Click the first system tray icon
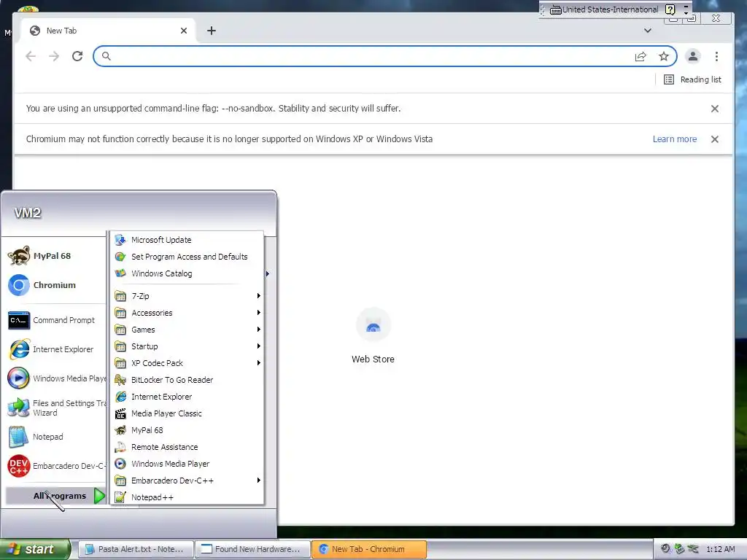Screen dimensions: 747x560 pos(665,549)
